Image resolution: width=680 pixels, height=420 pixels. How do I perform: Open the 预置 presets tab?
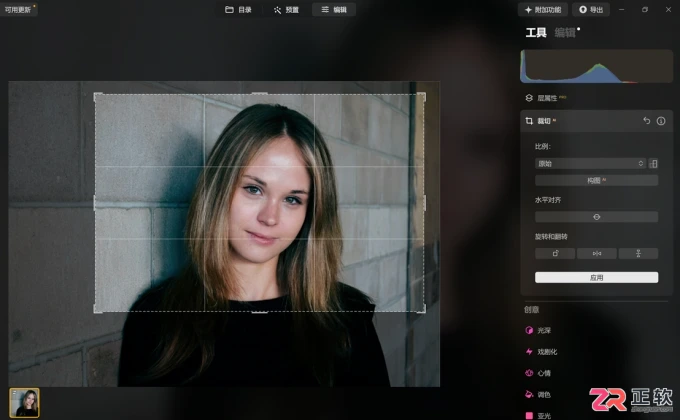point(286,10)
